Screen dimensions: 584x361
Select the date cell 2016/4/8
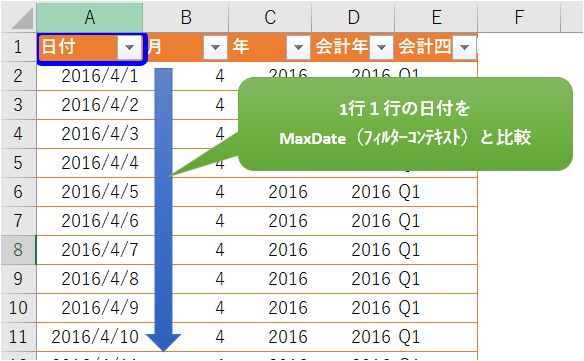[90, 279]
